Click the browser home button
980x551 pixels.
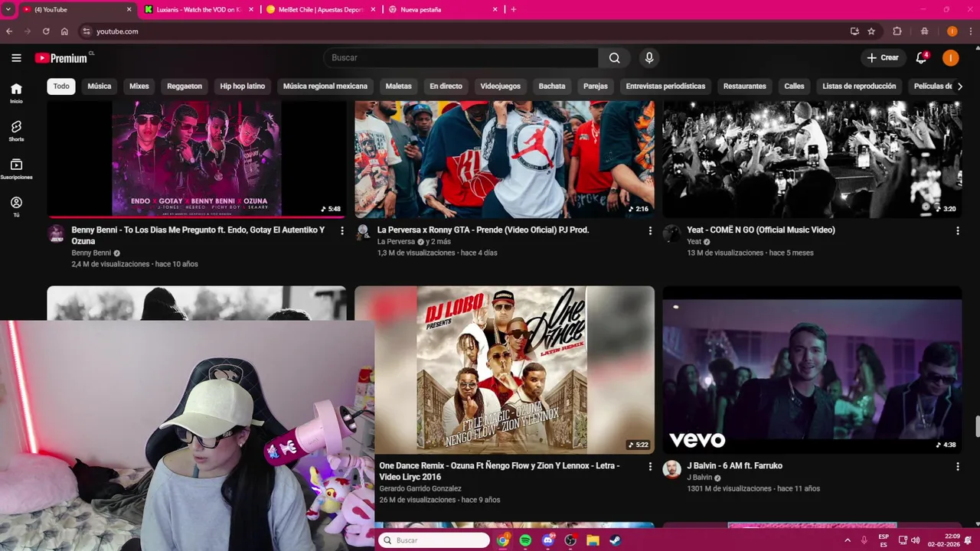(64, 31)
